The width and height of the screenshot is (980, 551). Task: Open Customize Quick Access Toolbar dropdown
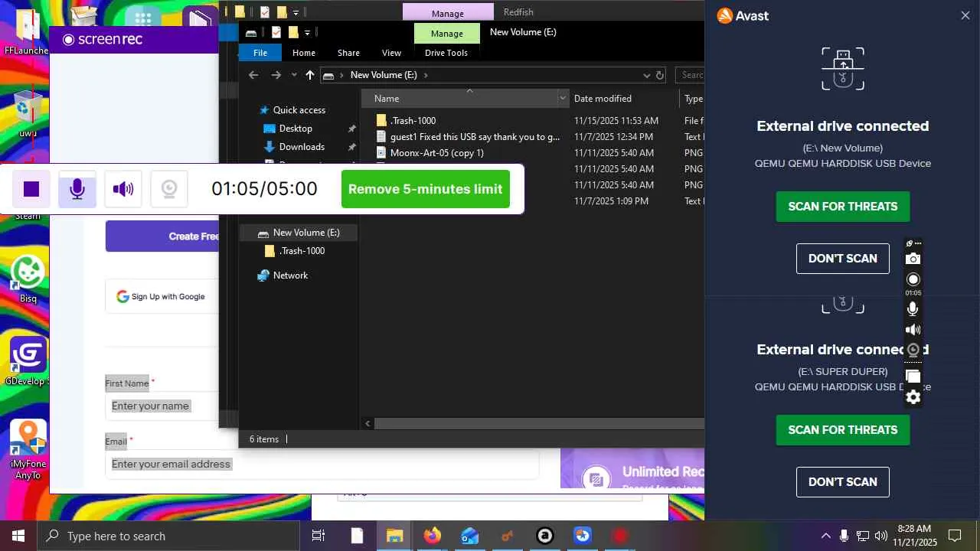(307, 32)
